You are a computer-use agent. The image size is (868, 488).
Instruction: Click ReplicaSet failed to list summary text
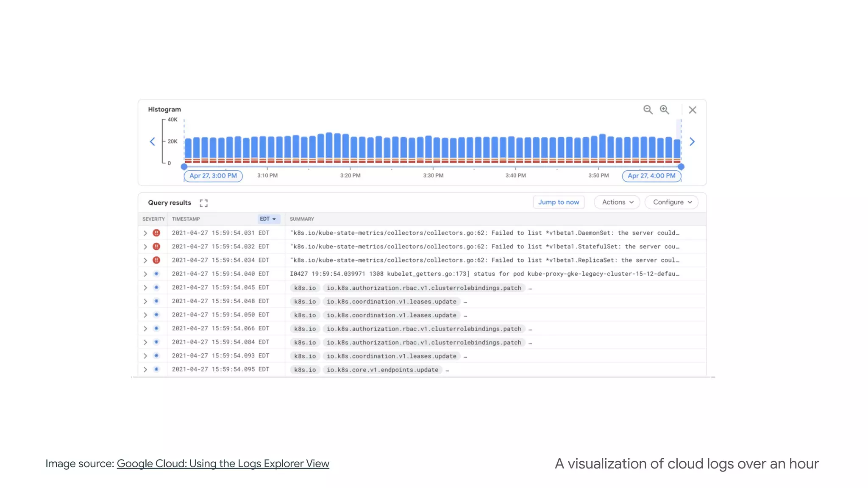[x=484, y=260]
